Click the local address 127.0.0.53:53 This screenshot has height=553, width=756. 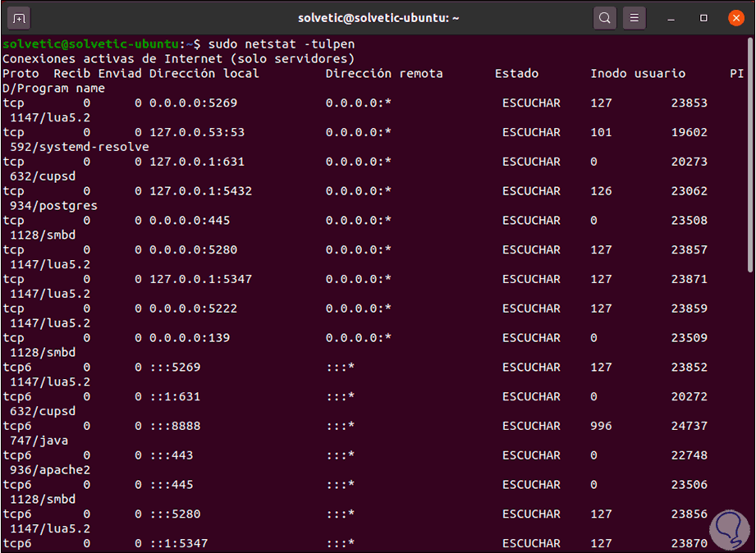tap(197, 133)
